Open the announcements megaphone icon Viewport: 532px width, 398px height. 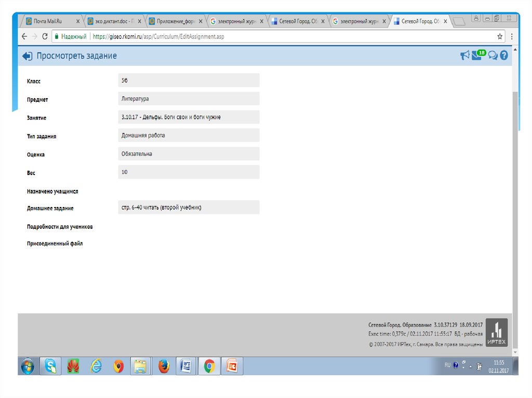click(464, 55)
